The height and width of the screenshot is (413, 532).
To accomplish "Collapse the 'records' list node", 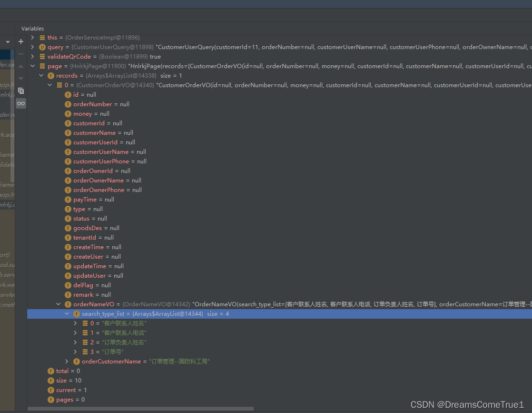I will click(x=41, y=75).
